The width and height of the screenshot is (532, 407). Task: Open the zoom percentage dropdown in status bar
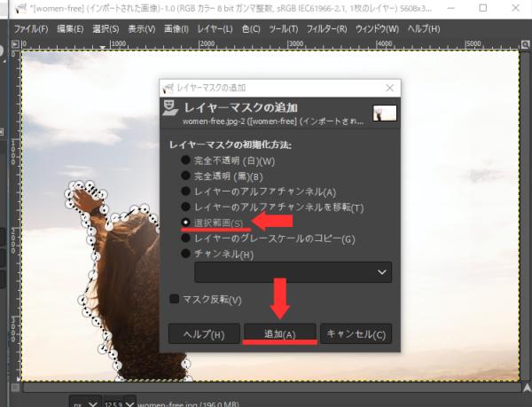pyautogui.click(x=120, y=403)
